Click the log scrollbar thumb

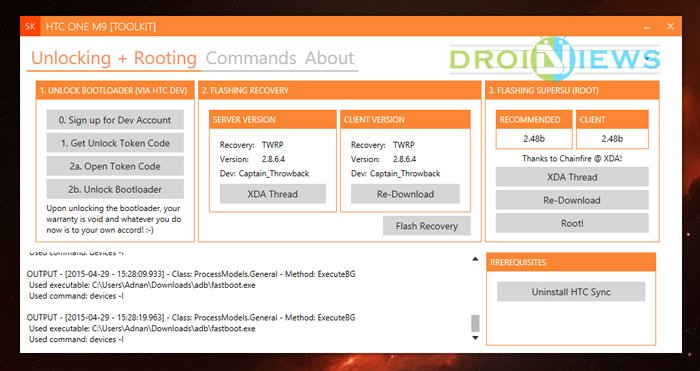tap(475, 324)
